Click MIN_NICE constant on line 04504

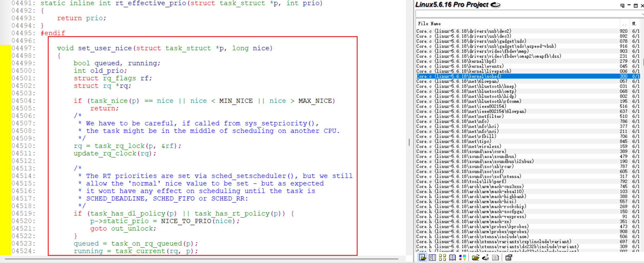(236, 101)
